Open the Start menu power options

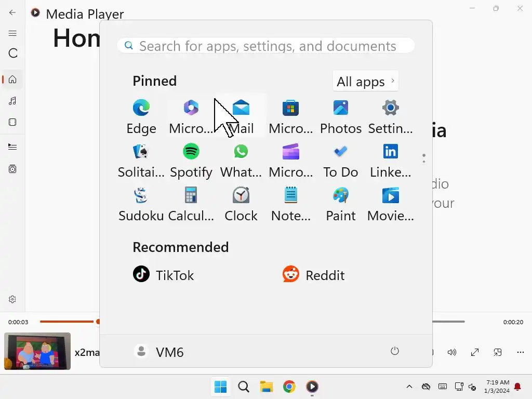[x=395, y=351]
